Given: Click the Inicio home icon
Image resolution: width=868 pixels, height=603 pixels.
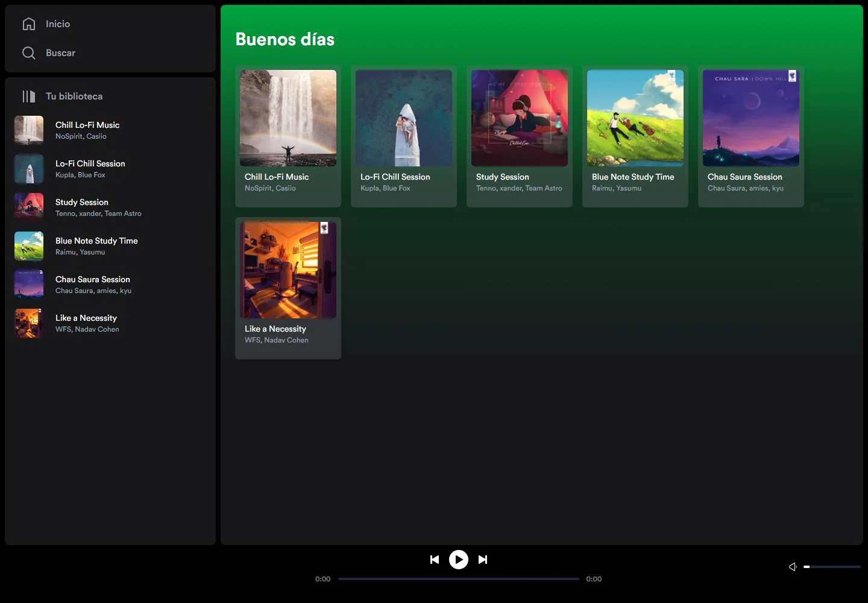Looking at the screenshot, I should pos(29,24).
